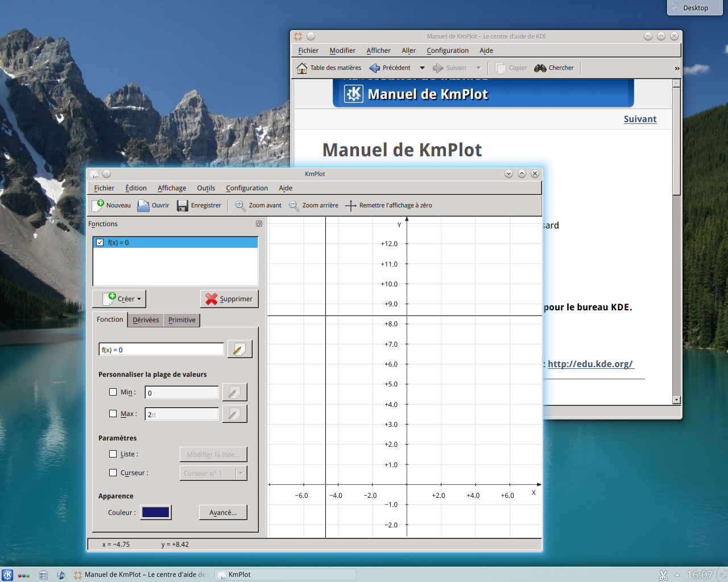Click the Précédent back arrow in help center

pyautogui.click(x=374, y=68)
